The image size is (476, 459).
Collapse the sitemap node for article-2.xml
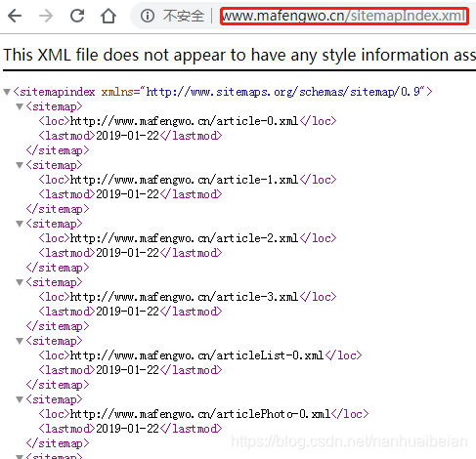point(20,224)
